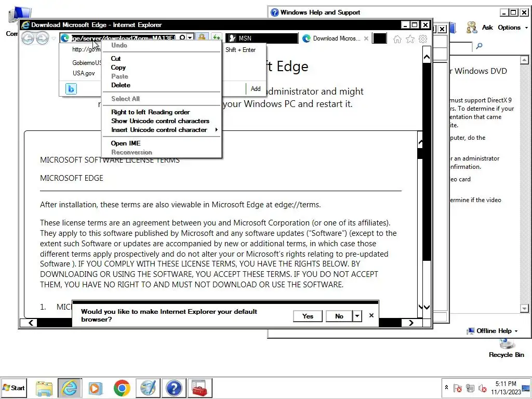This screenshot has height=399, width=532.
Task: Click the search magnifier in the address bar
Action: [x=182, y=37]
